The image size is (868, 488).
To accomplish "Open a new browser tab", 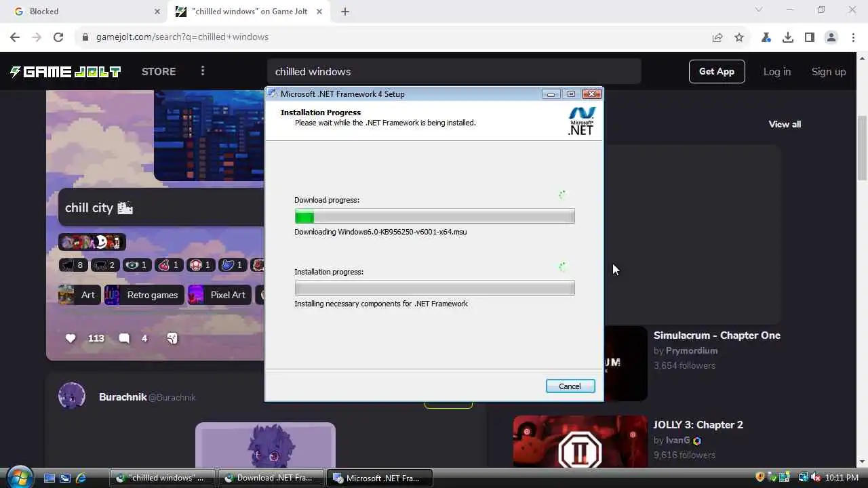I will pos(345,12).
